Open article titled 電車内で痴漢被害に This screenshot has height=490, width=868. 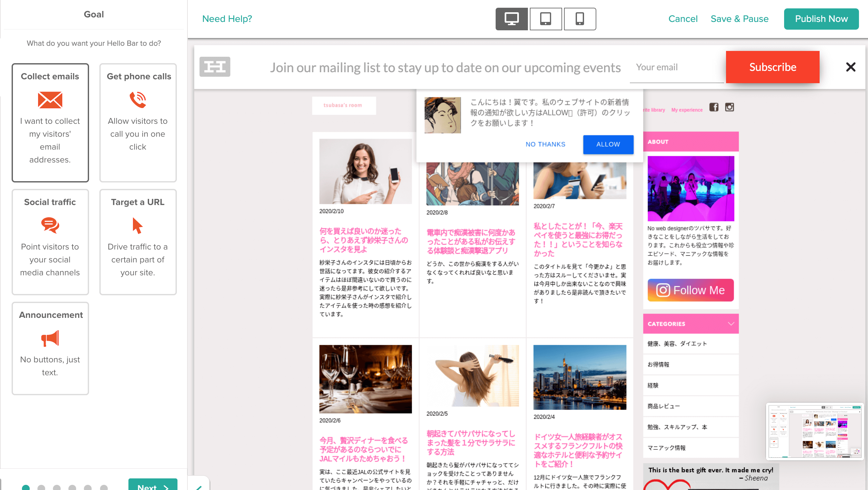coord(471,242)
